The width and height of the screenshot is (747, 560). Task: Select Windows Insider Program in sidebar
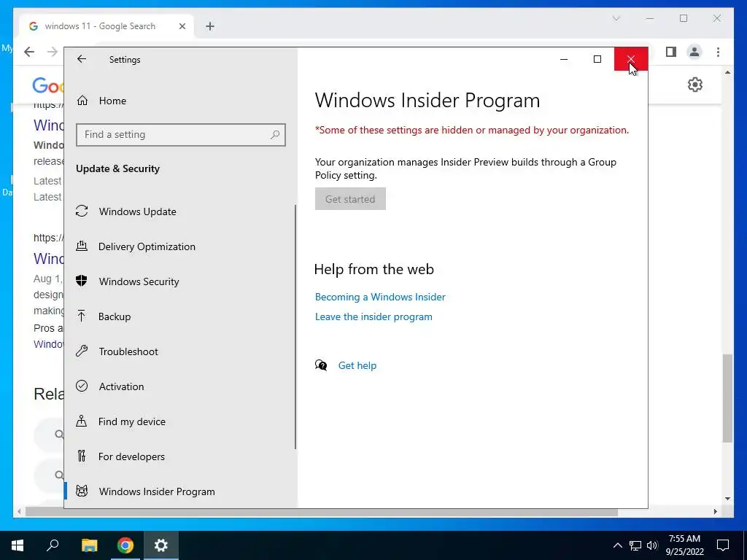(180, 491)
